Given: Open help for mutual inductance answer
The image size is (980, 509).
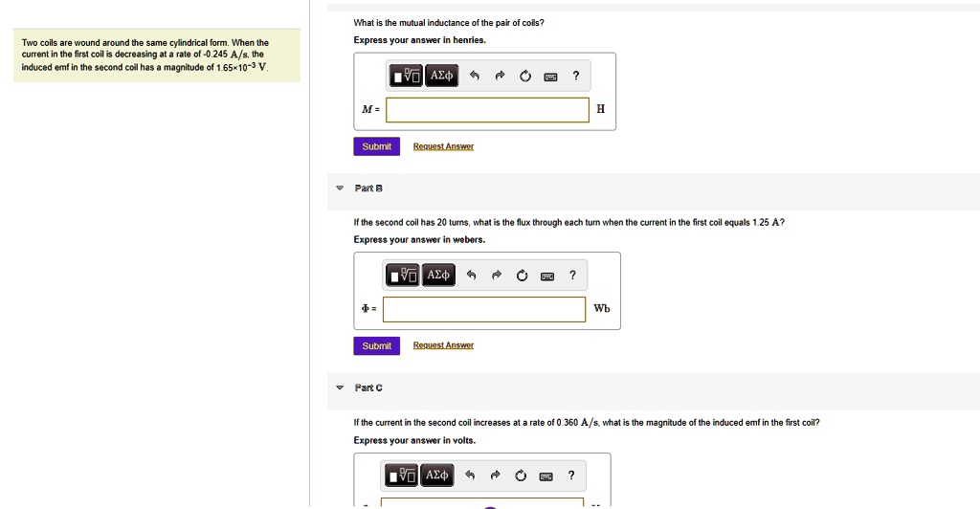Looking at the screenshot, I should point(575,76).
